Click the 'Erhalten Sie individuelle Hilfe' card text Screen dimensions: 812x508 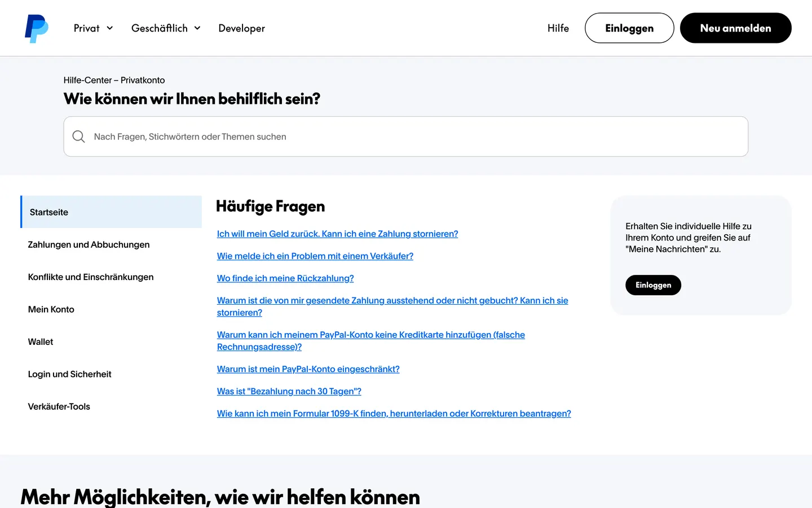(x=689, y=238)
